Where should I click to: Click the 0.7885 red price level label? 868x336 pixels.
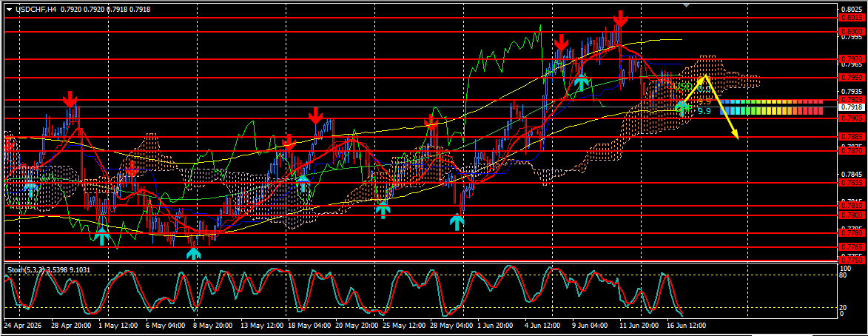[x=852, y=137]
